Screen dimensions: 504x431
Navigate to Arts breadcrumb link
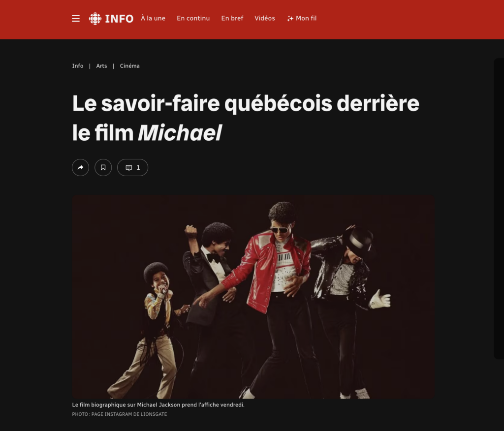click(x=101, y=66)
